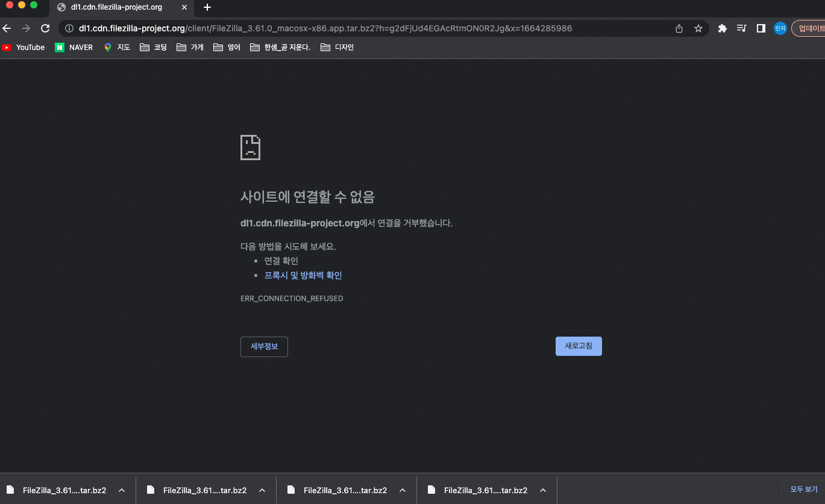Open a new tab with plus icon
Viewport: 825px width, 504px height.
pos(207,7)
